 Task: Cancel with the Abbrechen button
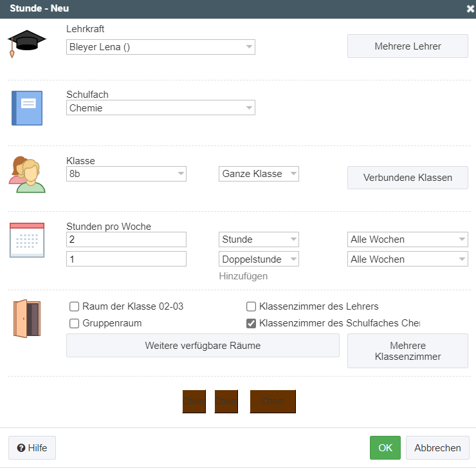437,447
